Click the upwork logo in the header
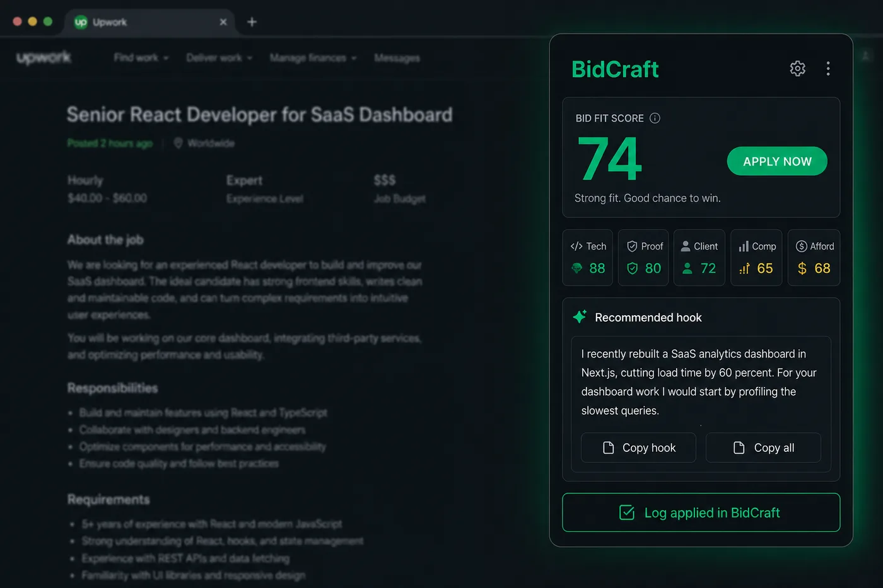Screen dimensions: 883x588 click(x=44, y=57)
